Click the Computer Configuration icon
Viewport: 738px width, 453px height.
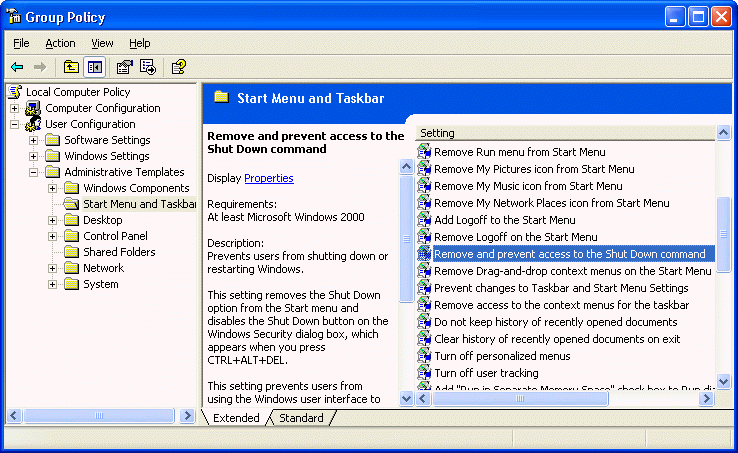(33, 108)
